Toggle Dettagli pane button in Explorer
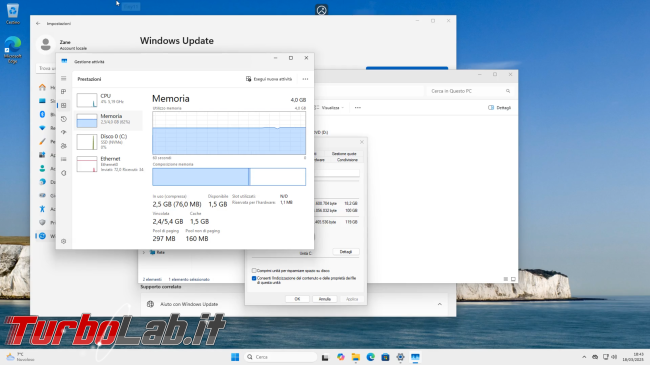Image resolution: width=650 pixels, height=365 pixels. (x=500, y=107)
